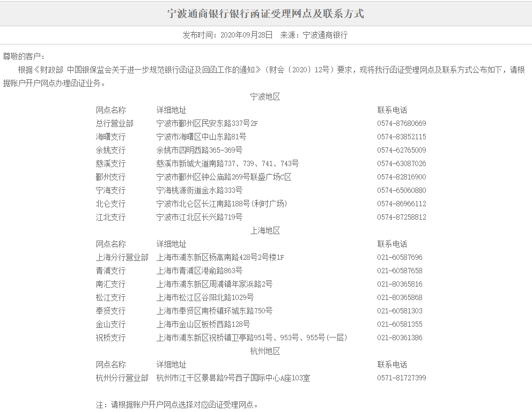Select branch name 宁海支行

pos(110,190)
